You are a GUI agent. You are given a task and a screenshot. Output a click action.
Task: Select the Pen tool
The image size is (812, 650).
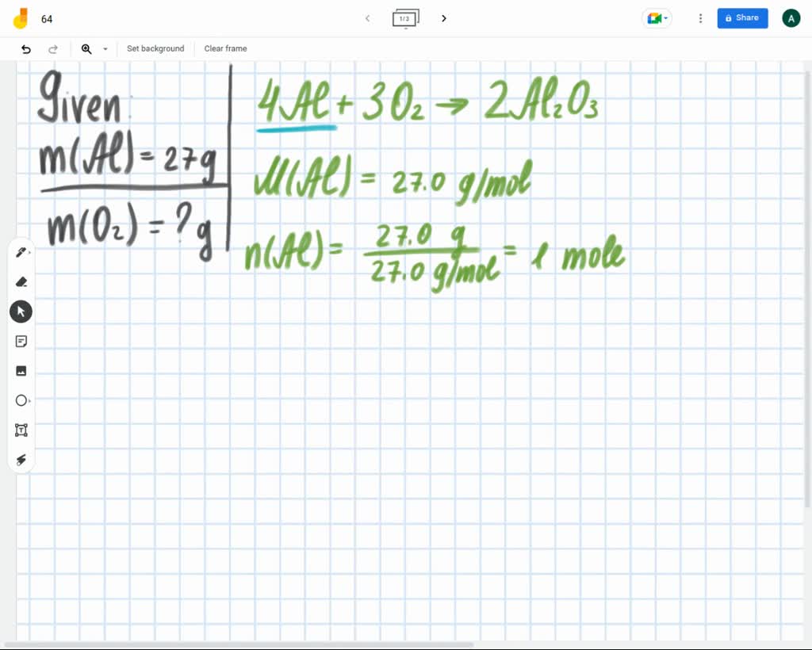point(21,251)
